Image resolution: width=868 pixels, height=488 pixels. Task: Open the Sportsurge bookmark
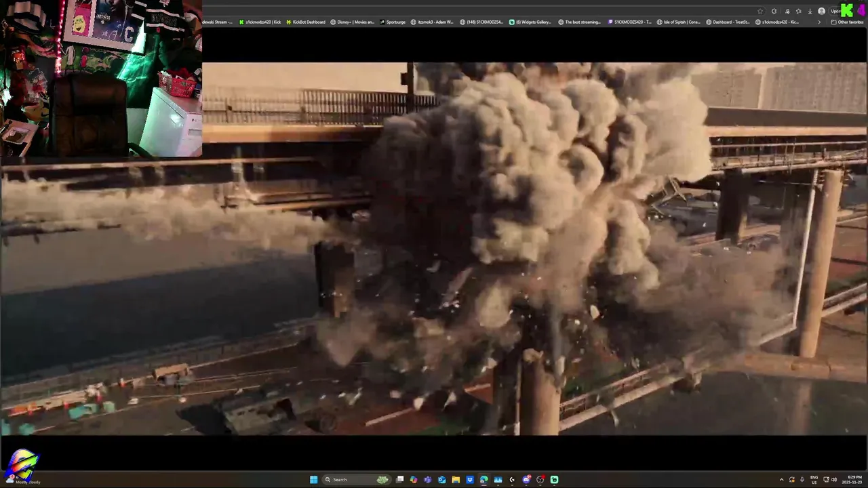(393, 22)
